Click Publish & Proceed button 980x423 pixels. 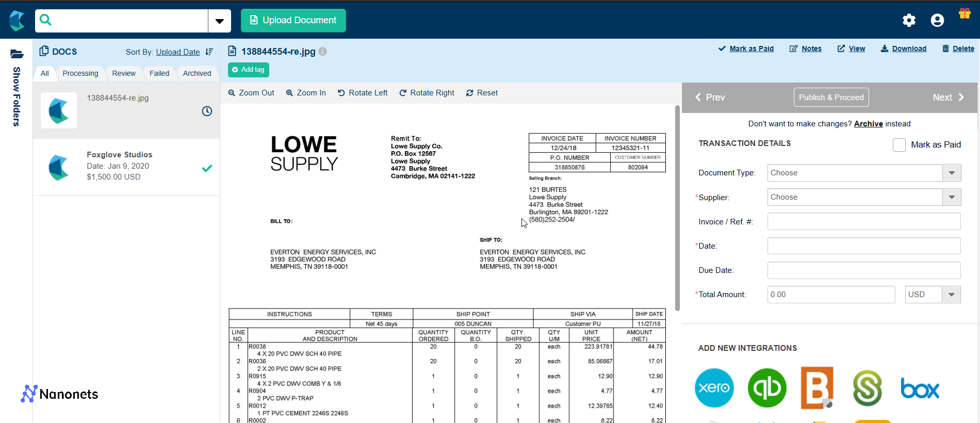(x=831, y=97)
